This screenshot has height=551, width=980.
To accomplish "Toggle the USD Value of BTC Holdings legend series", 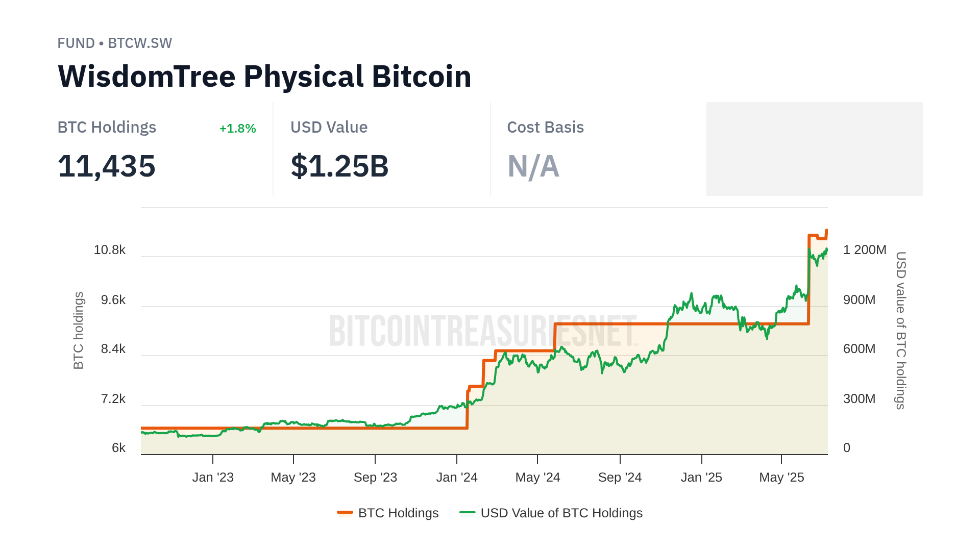I will 561,513.
